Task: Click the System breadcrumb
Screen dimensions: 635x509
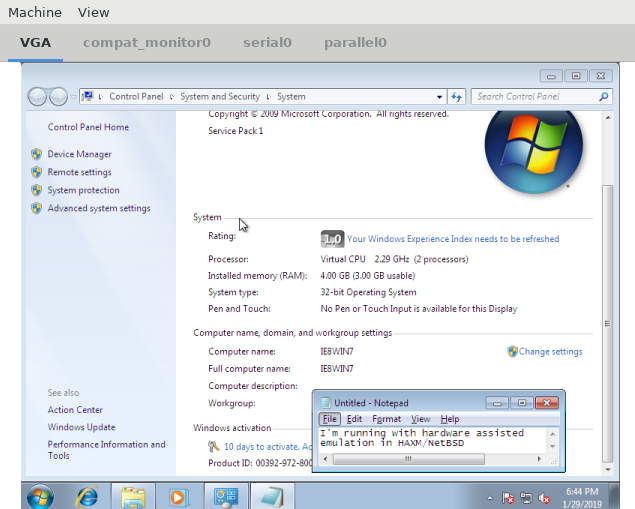Action: coord(291,96)
